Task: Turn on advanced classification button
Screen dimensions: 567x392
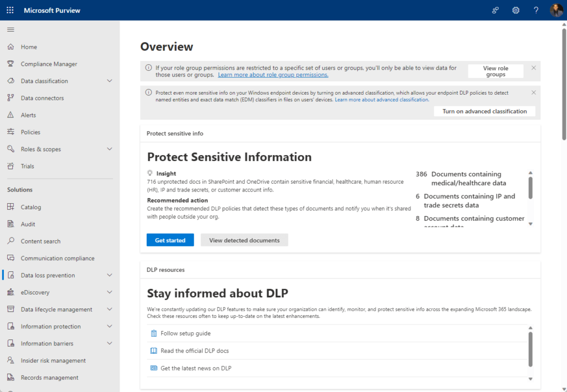Action: point(484,111)
